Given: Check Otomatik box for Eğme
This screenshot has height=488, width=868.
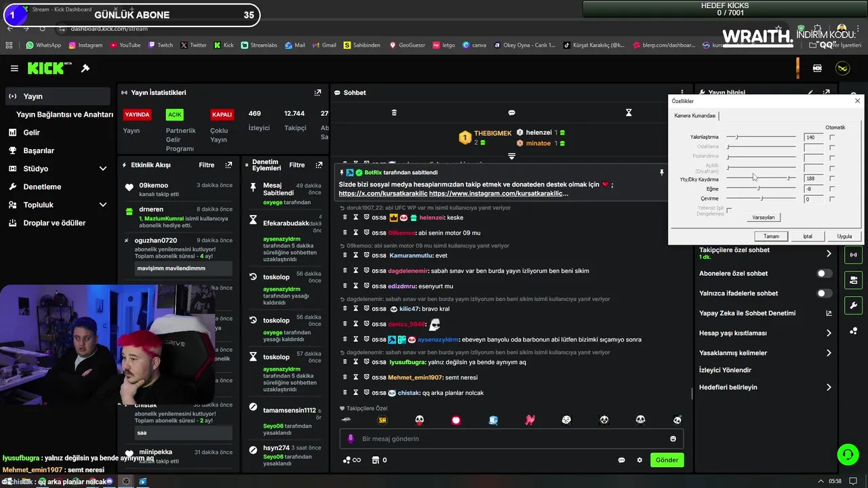Looking at the screenshot, I should point(832,189).
